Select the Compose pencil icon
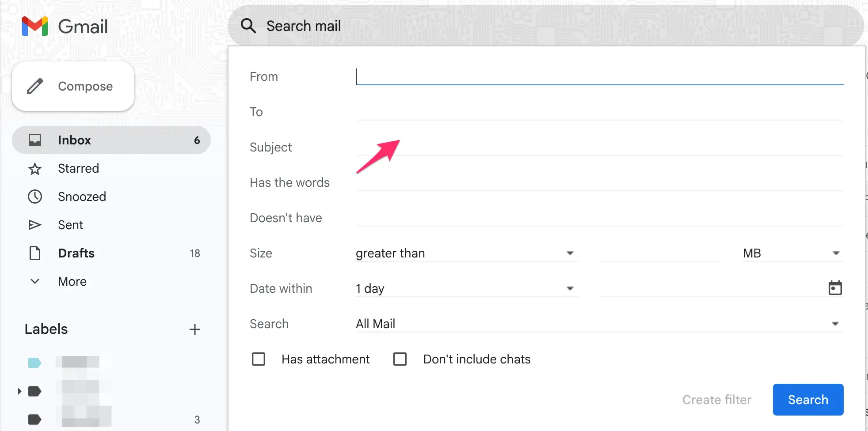The image size is (868, 431). [35, 87]
